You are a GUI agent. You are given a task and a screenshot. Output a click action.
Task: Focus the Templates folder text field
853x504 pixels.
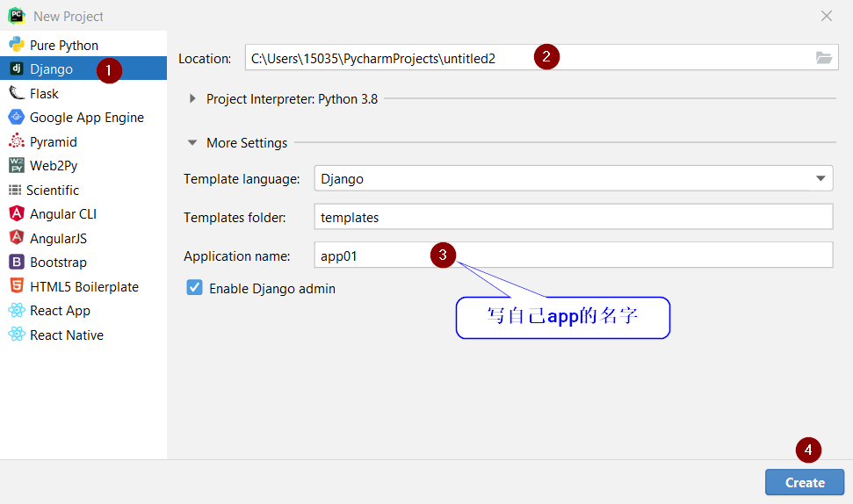point(571,217)
